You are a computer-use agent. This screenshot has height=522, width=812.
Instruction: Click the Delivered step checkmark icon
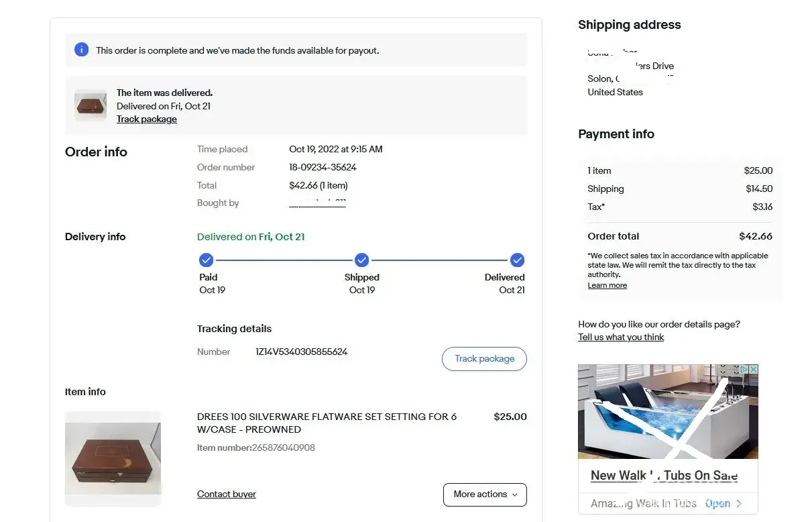(x=517, y=260)
